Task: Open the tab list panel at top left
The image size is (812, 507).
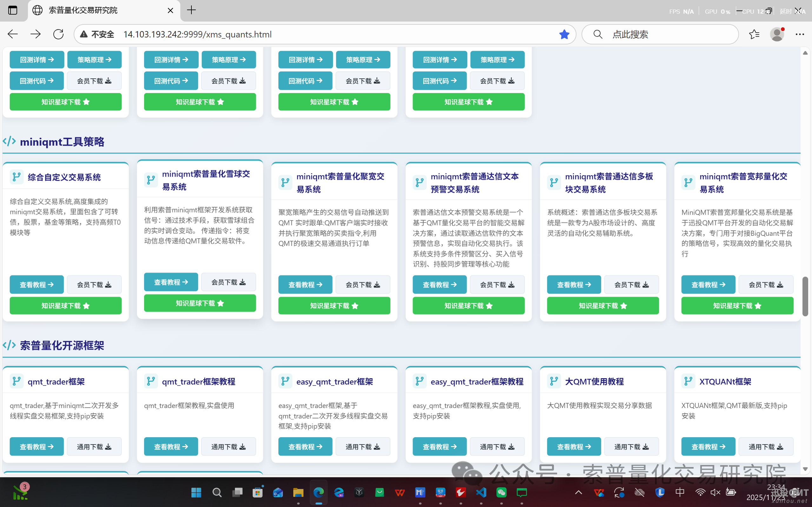Action: point(12,10)
